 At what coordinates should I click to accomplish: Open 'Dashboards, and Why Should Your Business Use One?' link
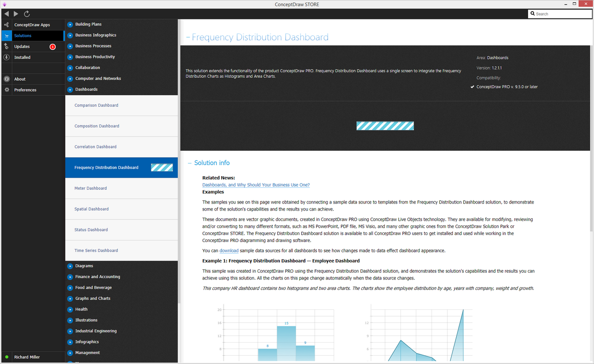[256, 185]
